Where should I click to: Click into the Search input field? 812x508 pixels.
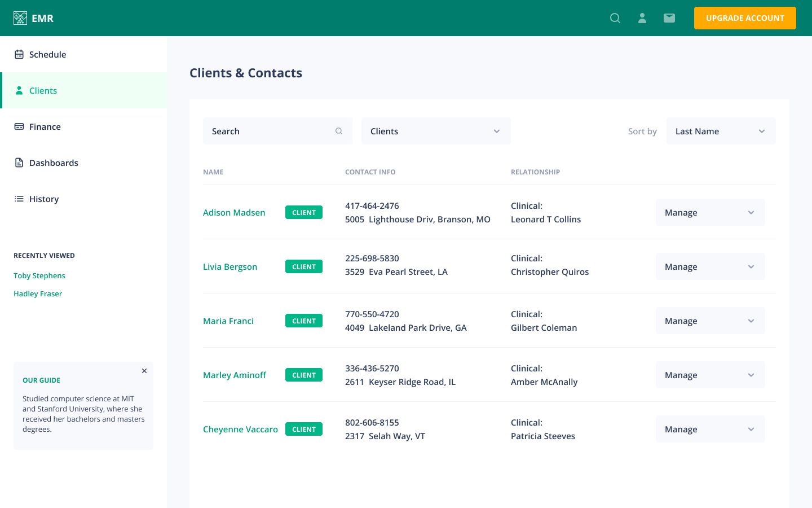(271, 131)
